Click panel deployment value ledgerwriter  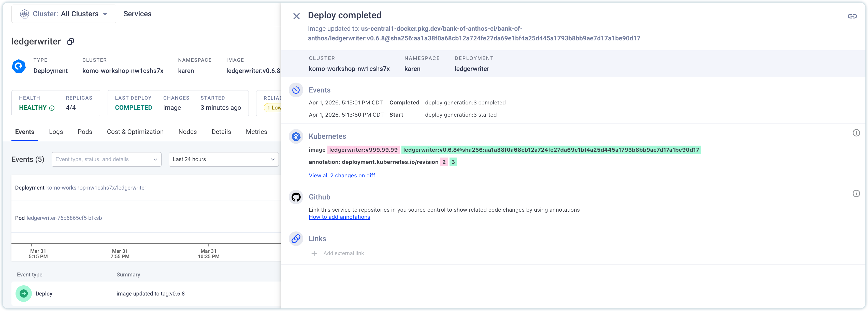472,69
